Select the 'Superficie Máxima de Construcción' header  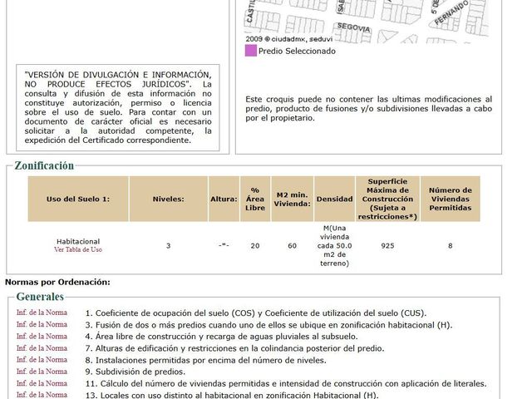coord(387,199)
